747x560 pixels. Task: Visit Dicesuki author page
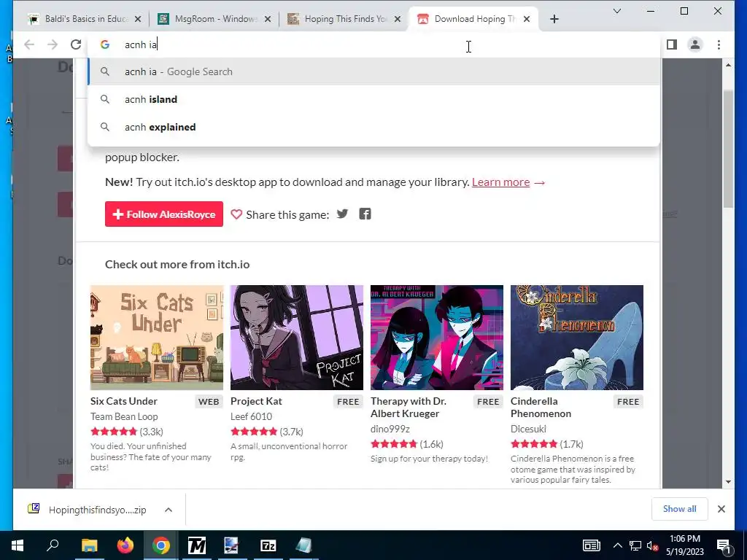528,429
